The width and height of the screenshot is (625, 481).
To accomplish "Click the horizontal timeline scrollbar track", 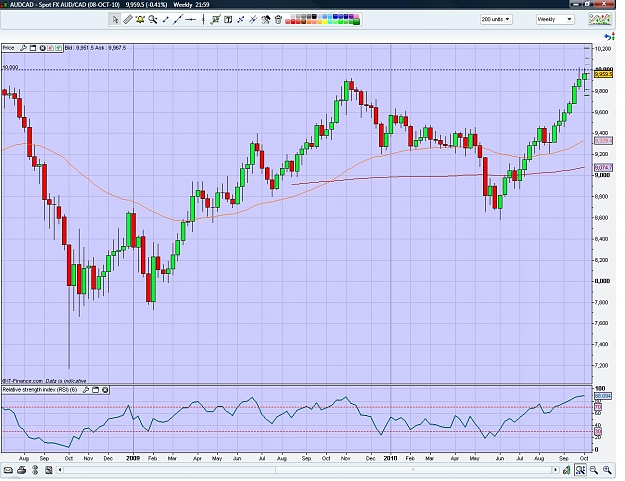I will [307, 470].
